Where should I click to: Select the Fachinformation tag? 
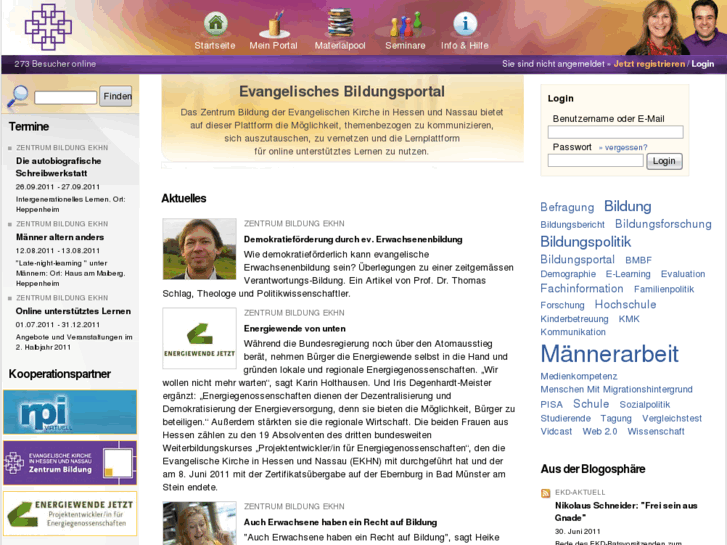[x=582, y=289]
